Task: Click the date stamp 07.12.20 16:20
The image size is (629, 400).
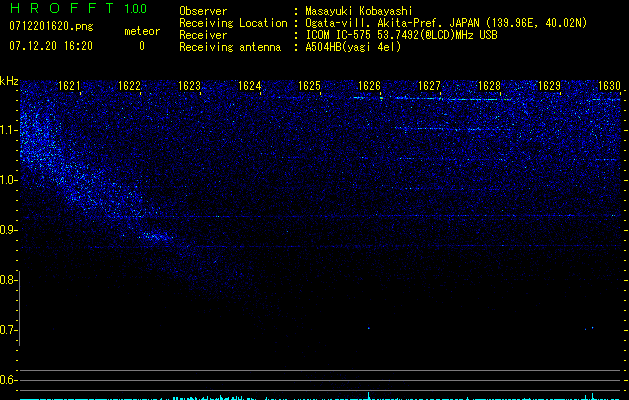Action: click(x=51, y=46)
